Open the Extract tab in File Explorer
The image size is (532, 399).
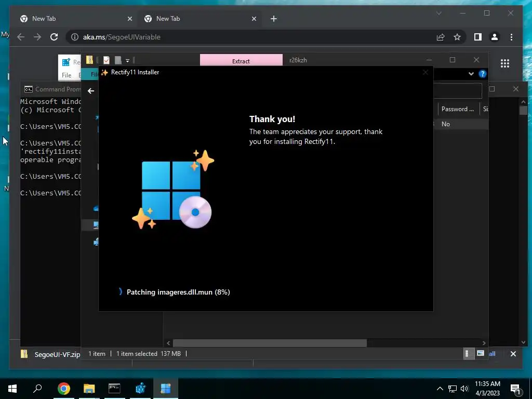241,60
